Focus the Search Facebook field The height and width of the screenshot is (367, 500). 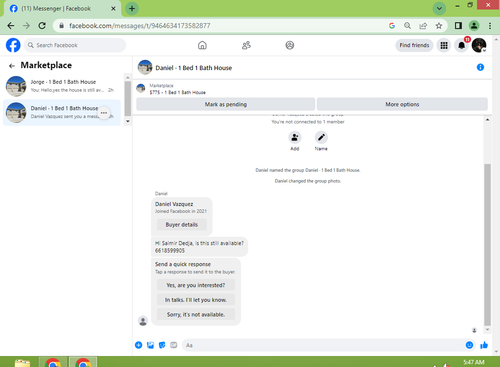click(x=75, y=45)
